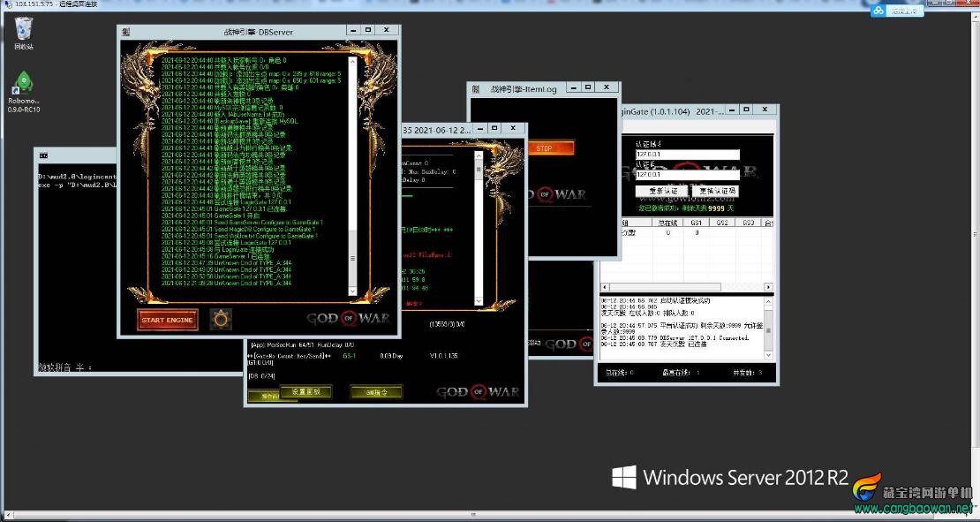Click START ENGINE in DBServer
Image resolution: width=980 pixels, height=522 pixels.
coord(167,320)
